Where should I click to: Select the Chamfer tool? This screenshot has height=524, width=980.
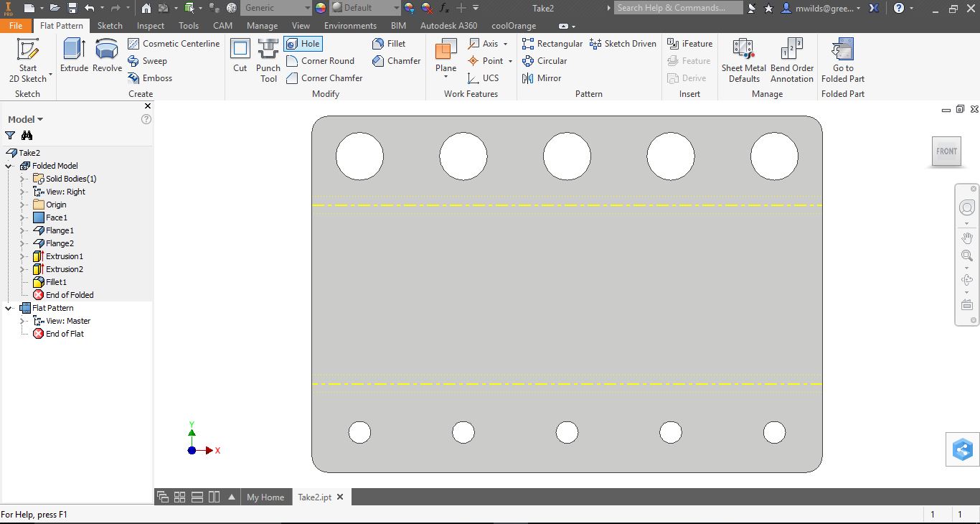(x=397, y=61)
